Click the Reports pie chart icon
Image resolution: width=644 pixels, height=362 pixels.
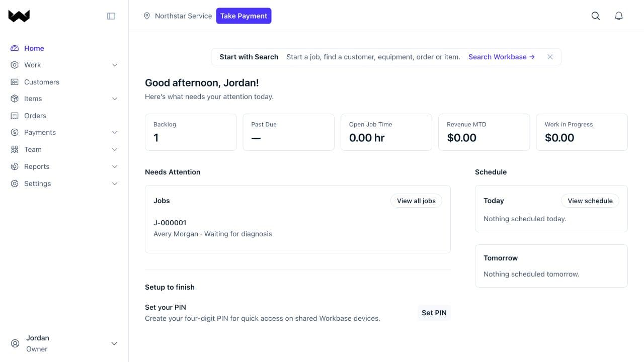pos(15,166)
